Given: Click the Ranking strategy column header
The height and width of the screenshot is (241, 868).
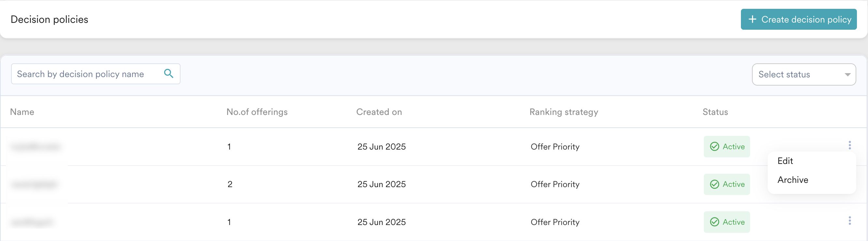Looking at the screenshot, I should 563,112.
